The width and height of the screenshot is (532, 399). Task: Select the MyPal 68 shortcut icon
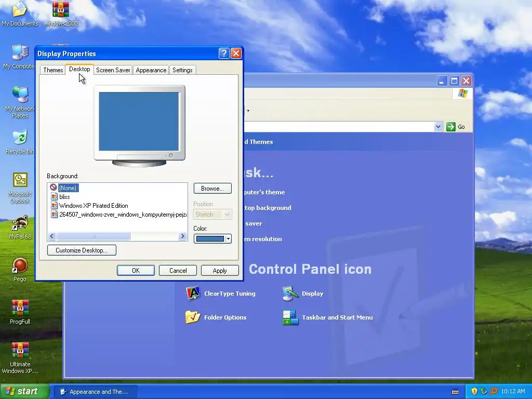pyautogui.click(x=20, y=228)
